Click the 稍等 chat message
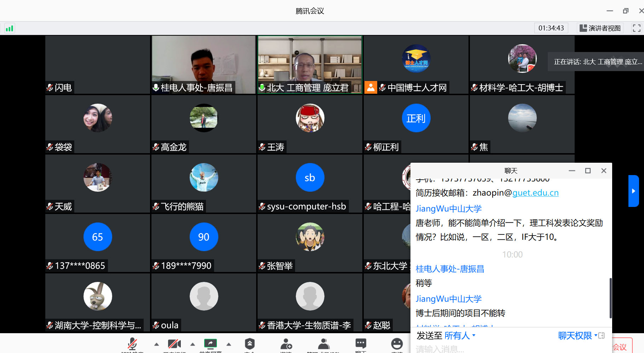Viewport: 644px width, 353px height. pos(424,283)
